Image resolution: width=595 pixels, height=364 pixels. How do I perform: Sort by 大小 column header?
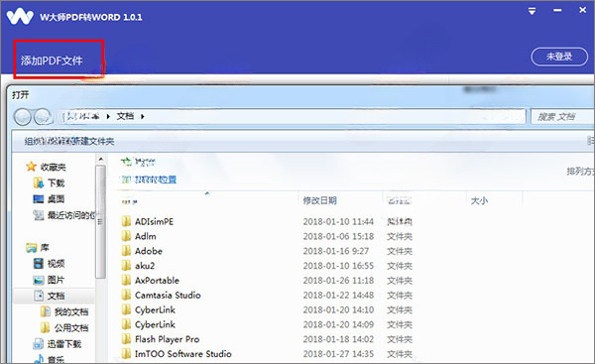479,200
